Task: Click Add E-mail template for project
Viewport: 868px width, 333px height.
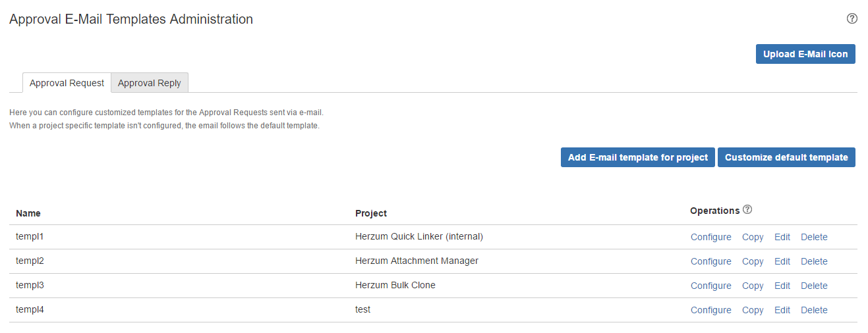Action: click(637, 157)
